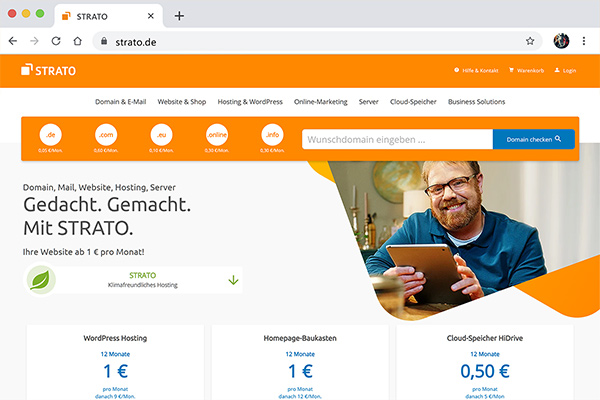Open the Warenkorb shopping cart
This screenshot has height=400, width=600.
[x=524, y=71]
